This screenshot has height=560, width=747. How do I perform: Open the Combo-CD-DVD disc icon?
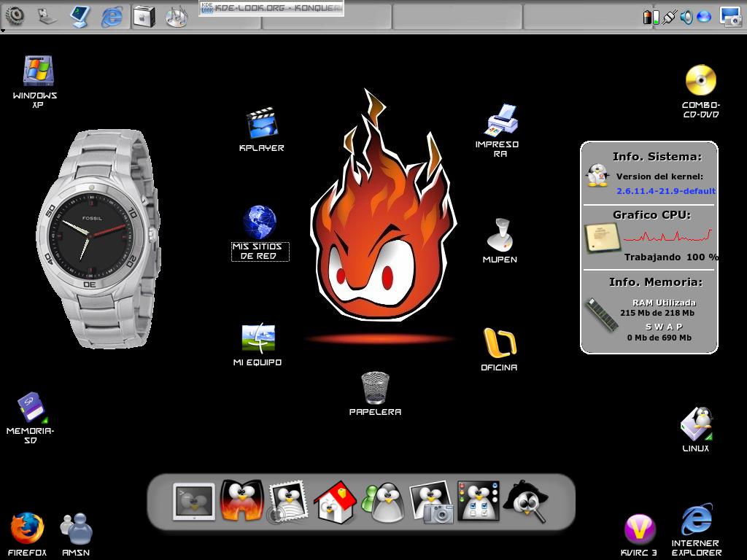pos(701,80)
